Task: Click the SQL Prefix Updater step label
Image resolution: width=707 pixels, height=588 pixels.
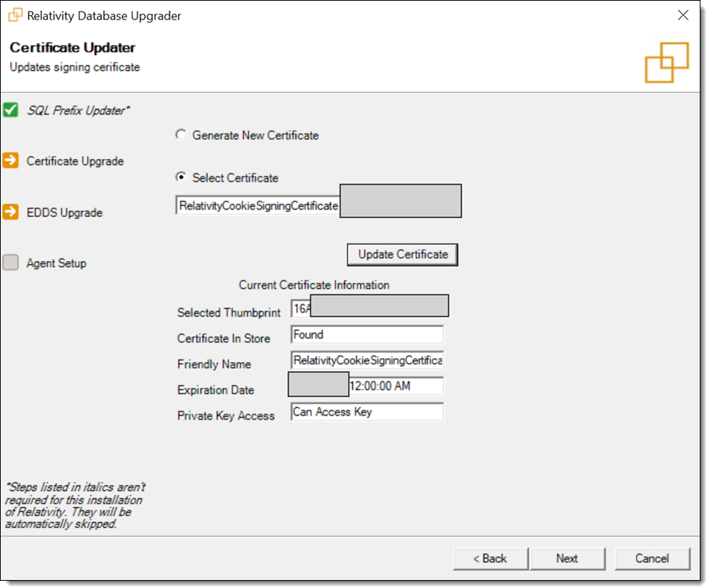Action: point(78,111)
